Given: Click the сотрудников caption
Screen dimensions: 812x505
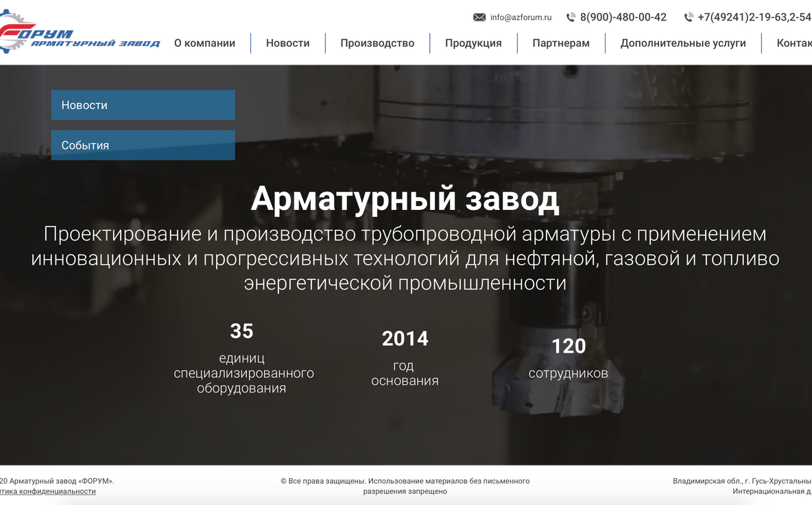Looking at the screenshot, I should (x=568, y=373).
